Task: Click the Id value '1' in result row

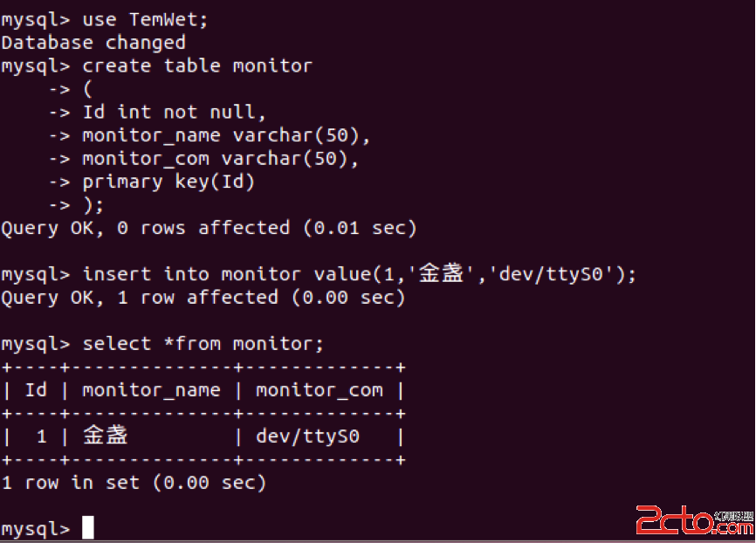Action: [x=41, y=436]
